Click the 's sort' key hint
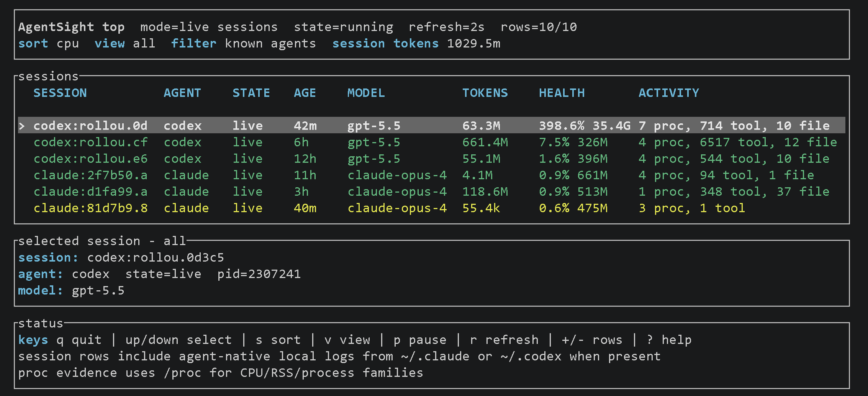The image size is (868, 396). (278, 340)
